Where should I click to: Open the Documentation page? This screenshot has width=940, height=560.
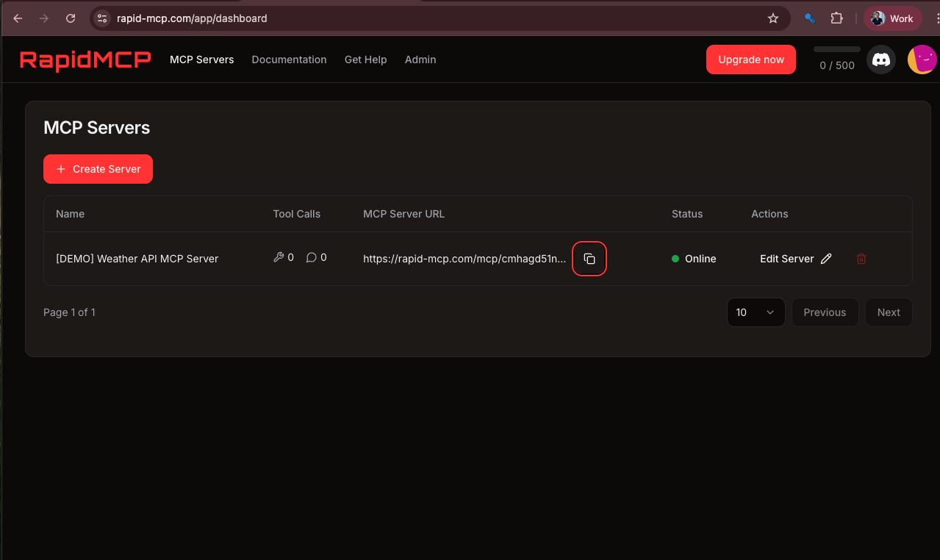[x=289, y=60]
